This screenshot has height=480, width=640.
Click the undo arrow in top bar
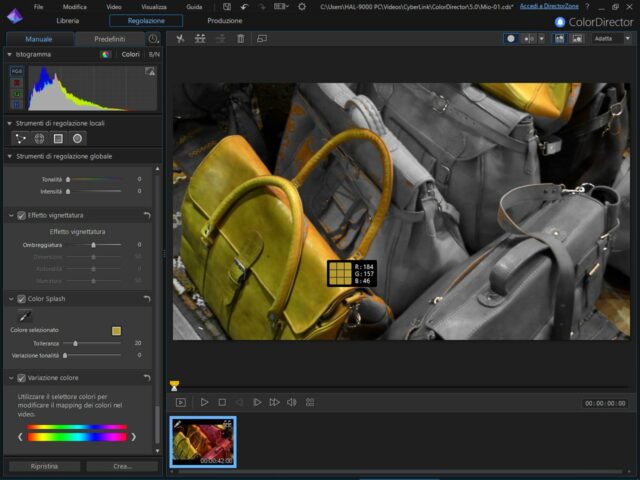244,7
